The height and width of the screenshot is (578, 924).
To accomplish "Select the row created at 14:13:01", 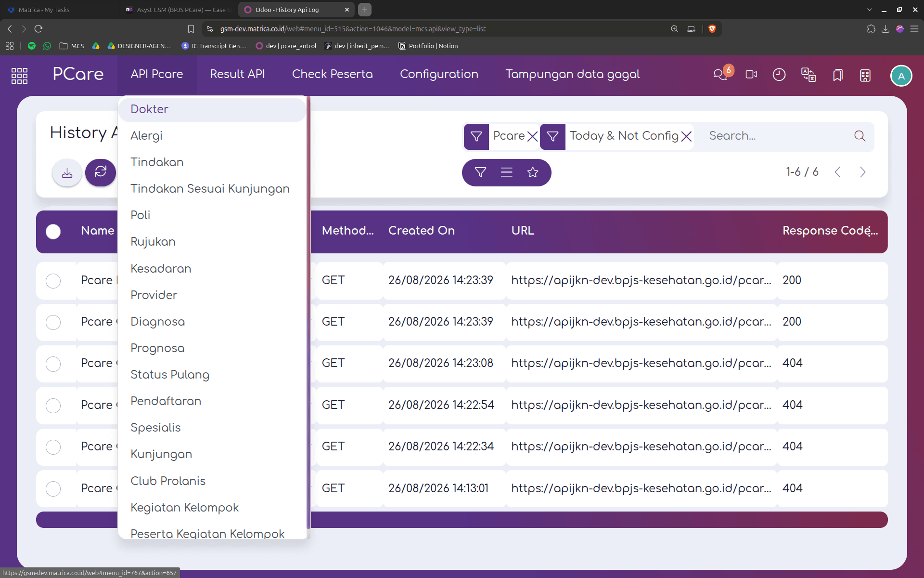I will (53, 489).
